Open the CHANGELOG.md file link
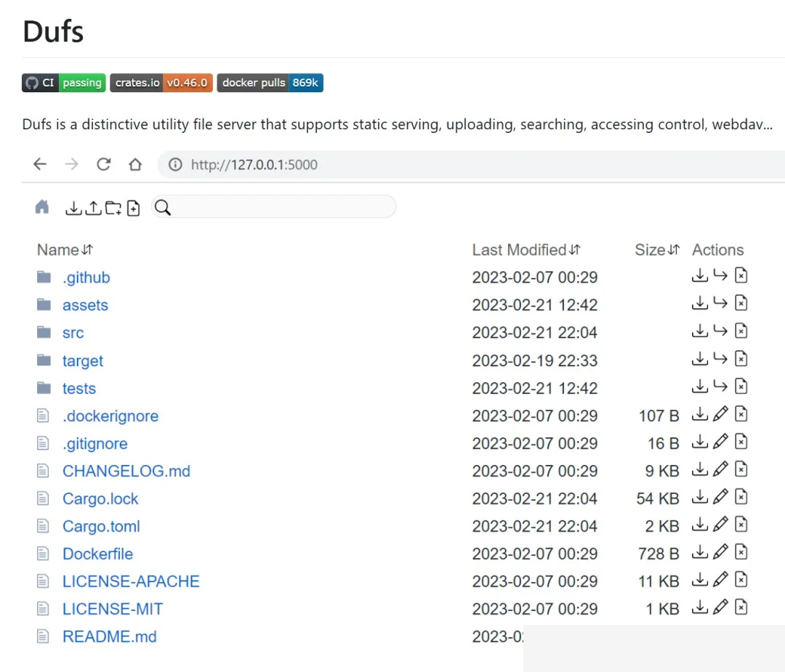The width and height of the screenshot is (785, 672). 126,471
